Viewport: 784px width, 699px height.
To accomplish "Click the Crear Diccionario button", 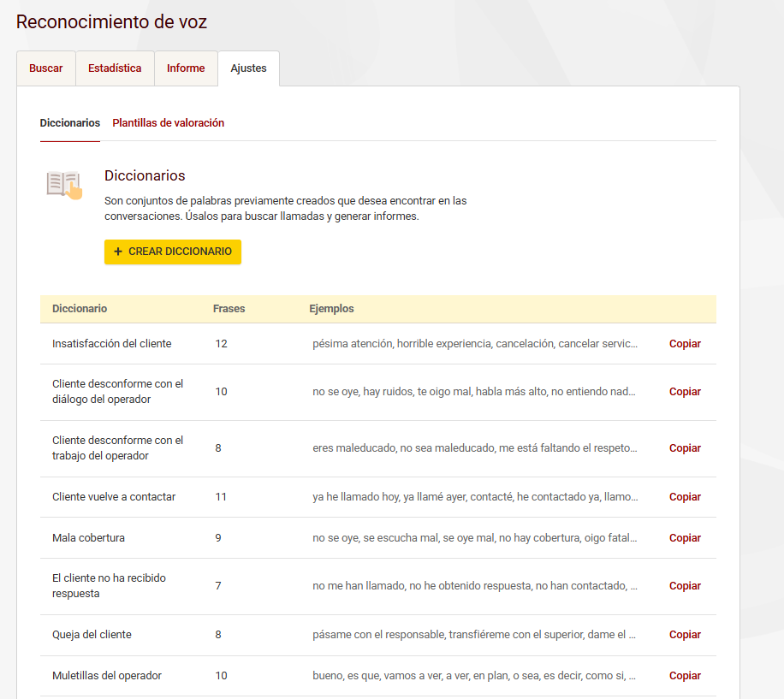I will click(x=173, y=252).
